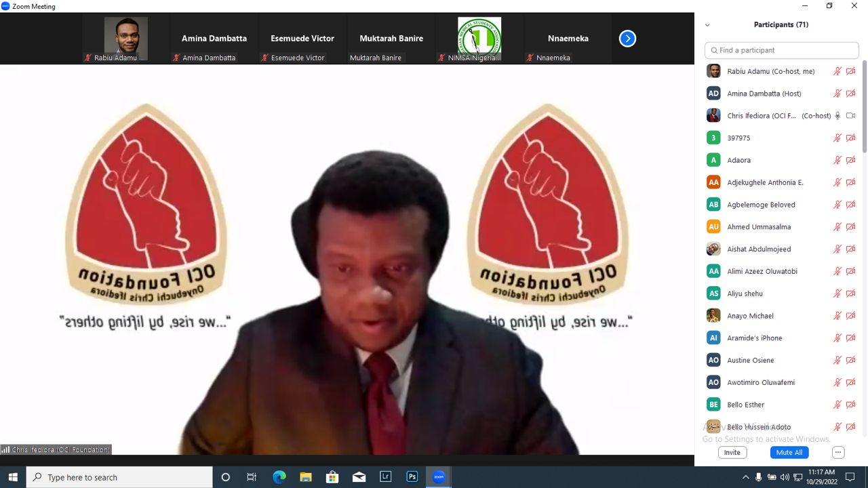Open Adobe Photoshop from the taskbar

pyautogui.click(x=412, y=477)
